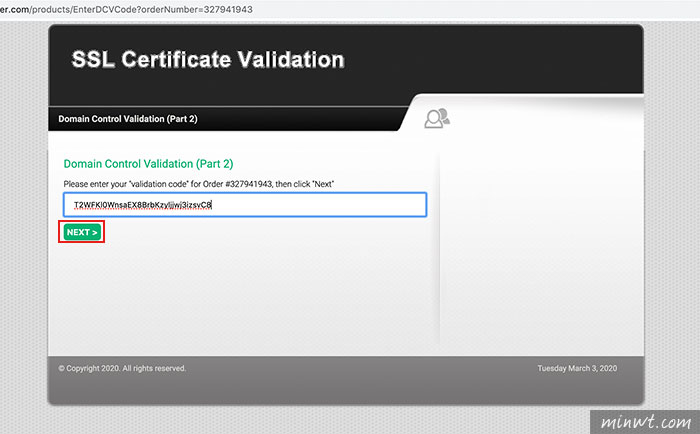
Task: Focus the validation code input field
Action: pyautogui.click(x=245, y=205)
